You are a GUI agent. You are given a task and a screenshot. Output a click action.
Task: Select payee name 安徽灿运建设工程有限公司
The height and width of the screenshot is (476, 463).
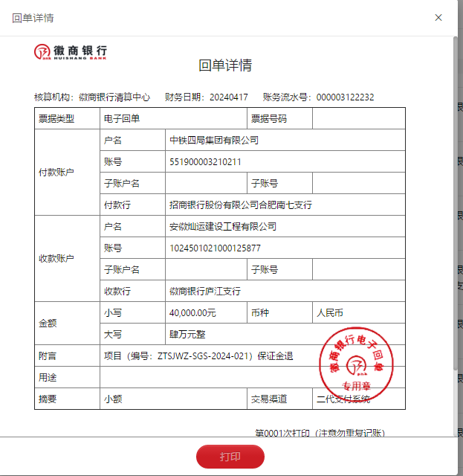[223, 227]
